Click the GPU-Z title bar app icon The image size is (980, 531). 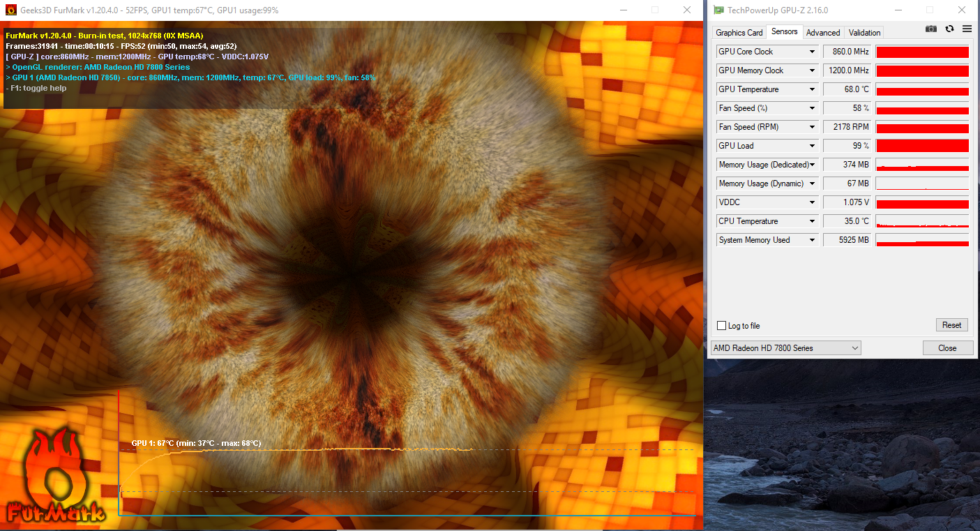718,10
